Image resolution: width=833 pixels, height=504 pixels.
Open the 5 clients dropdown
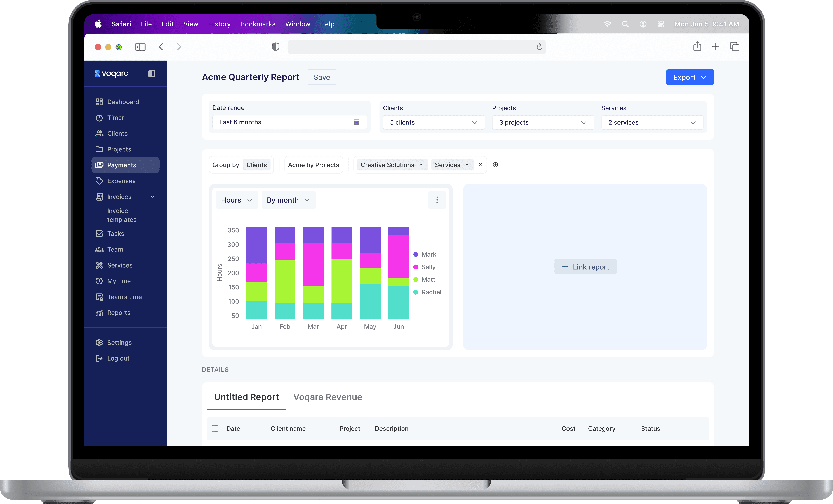(433, 122)
